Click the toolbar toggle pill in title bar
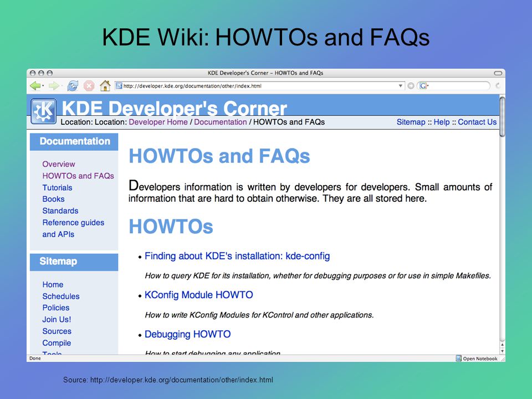This screenshot has width=532, height=399. 498,73
